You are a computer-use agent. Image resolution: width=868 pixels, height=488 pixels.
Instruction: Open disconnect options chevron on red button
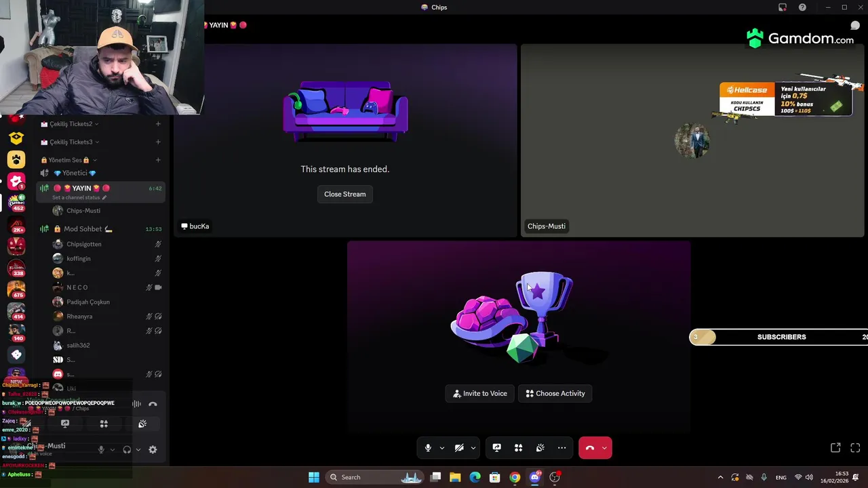[604, 448]
